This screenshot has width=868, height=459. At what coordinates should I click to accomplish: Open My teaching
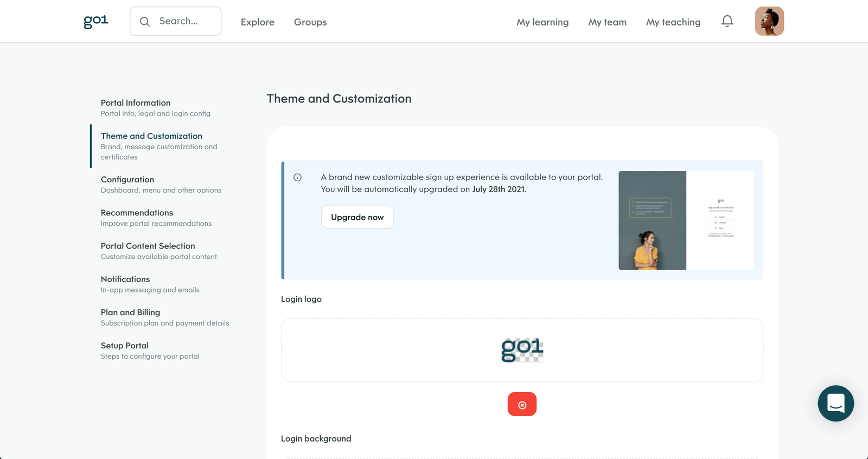coord(673,22)
